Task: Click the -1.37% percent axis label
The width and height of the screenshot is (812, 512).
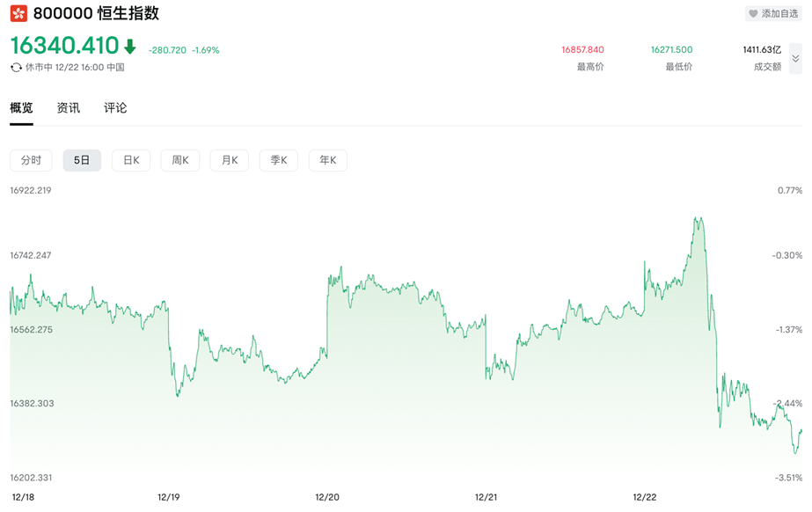Action: click(x=789, y=330)
